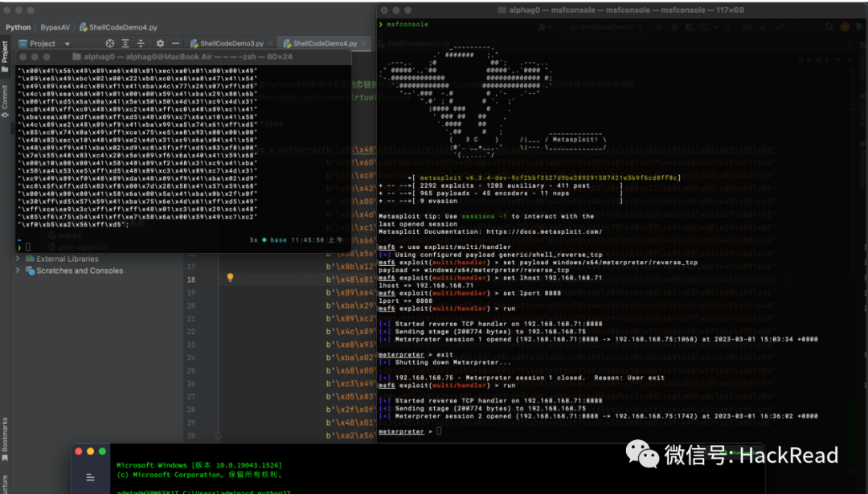The height and width of the screenshot is (494, 868).
Task: Click 'Meterpreter session 1 opened' line in msfconsole
Action: point(599,340)
